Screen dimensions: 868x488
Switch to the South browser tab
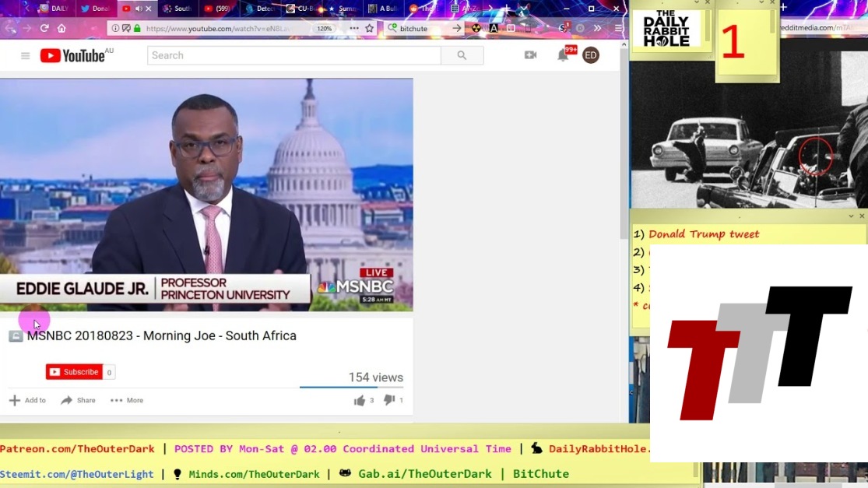177,9
